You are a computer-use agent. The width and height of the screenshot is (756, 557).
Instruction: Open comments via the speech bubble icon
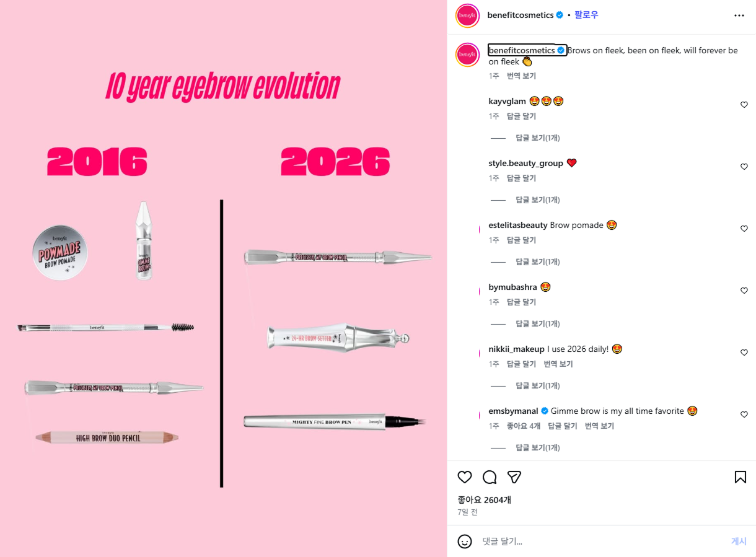point(490,477)
